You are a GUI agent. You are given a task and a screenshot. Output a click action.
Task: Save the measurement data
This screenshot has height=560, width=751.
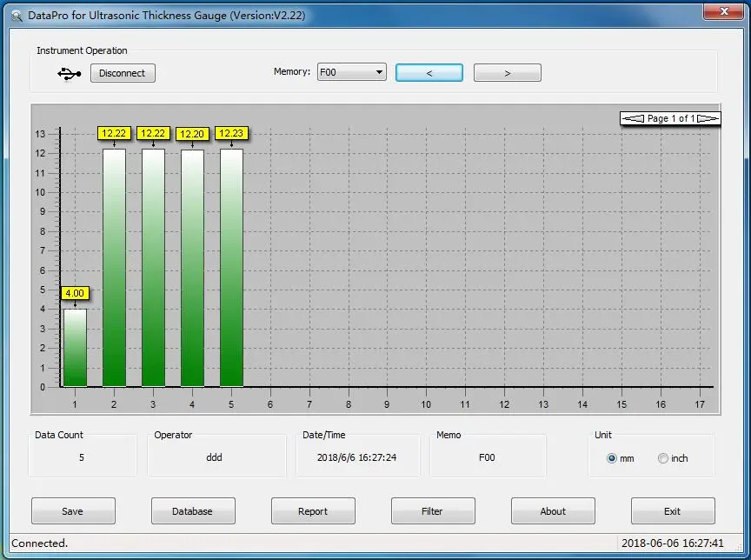point(73,510)
